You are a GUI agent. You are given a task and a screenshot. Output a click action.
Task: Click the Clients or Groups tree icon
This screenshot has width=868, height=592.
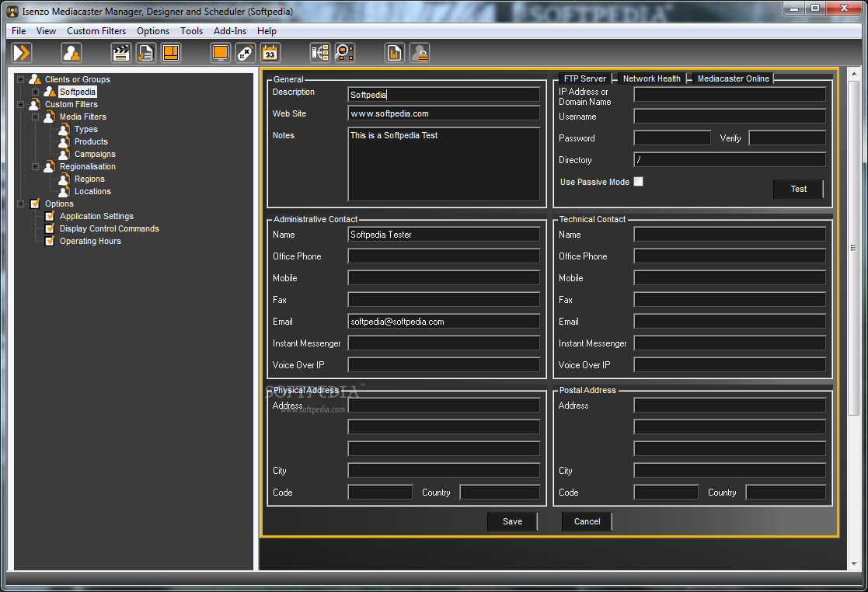[x=35, y=79]
